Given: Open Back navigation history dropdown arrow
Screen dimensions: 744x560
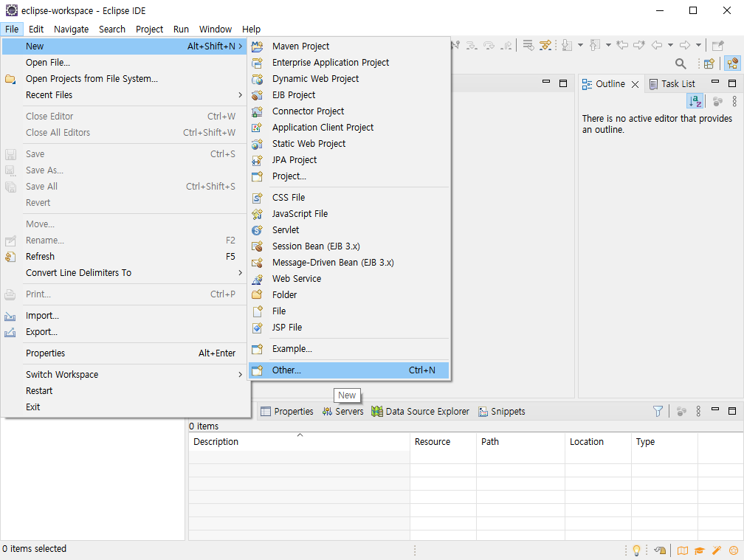Looking at the screenshot, I should pyautogui.click(x=670, y=46).
